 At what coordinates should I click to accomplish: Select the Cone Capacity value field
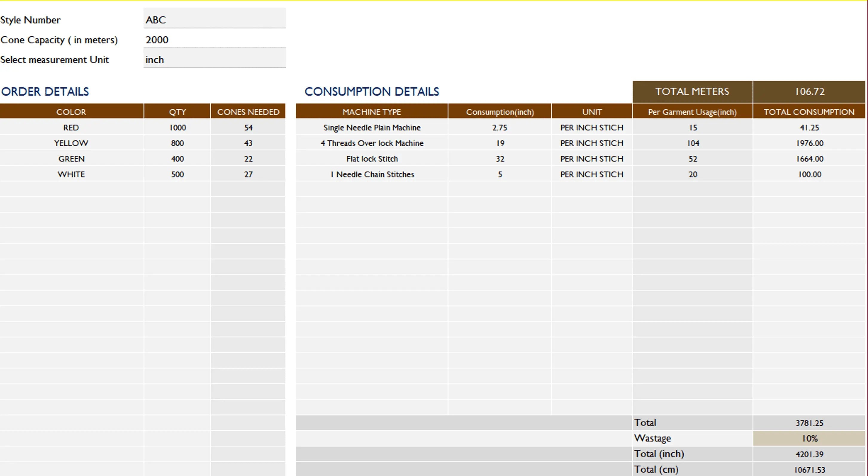(x=214, y=39)
